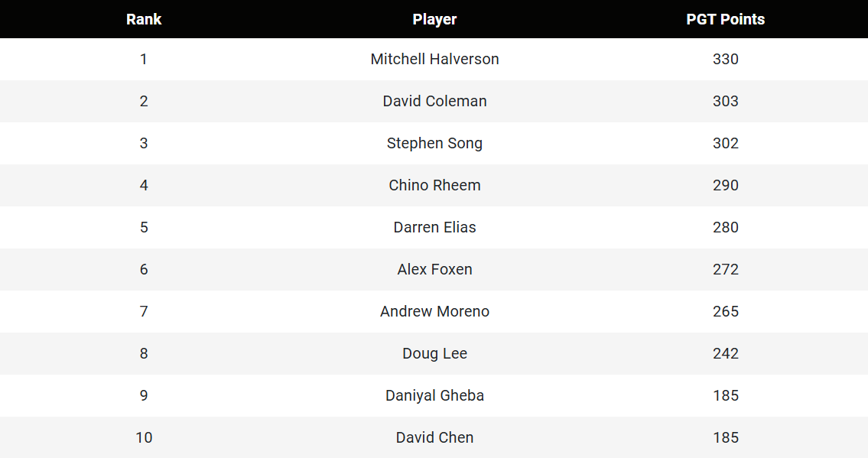Select Doug Lee in the rankings
Image resolution: width=868 pixels, height=458 pixels.
pos(434,353)
